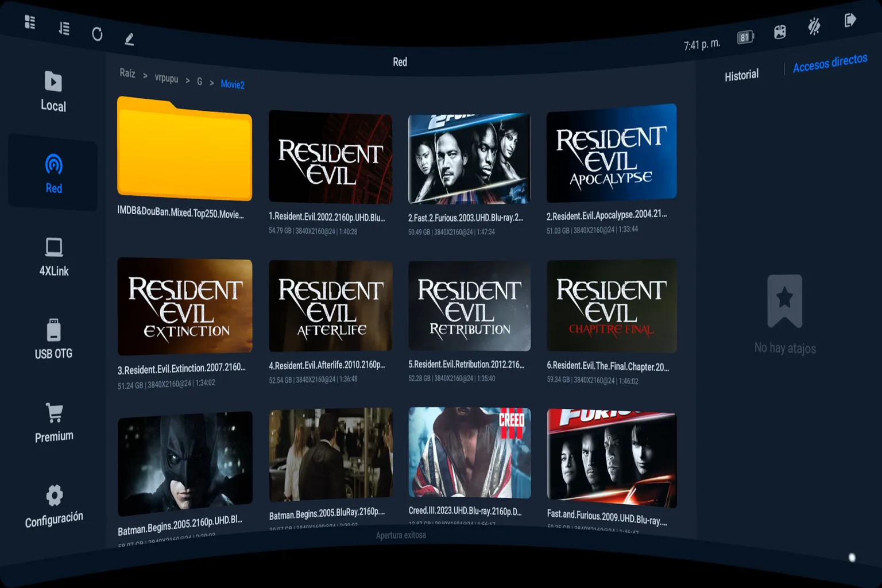Open the 4XLink section
The width and height of the screenshot is (882, 588).
(x=54, y=257)
